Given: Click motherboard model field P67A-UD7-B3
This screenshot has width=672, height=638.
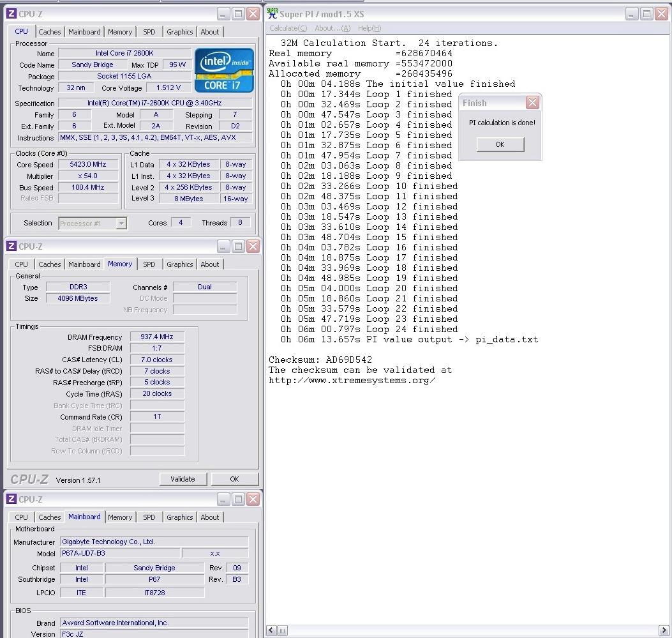Looking at the screenshot, I should click(x=119, y=553).
